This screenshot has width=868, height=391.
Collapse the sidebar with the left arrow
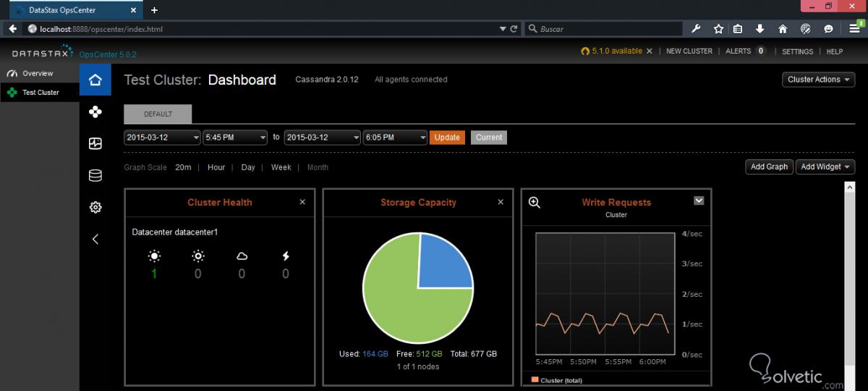coord(95,239)
